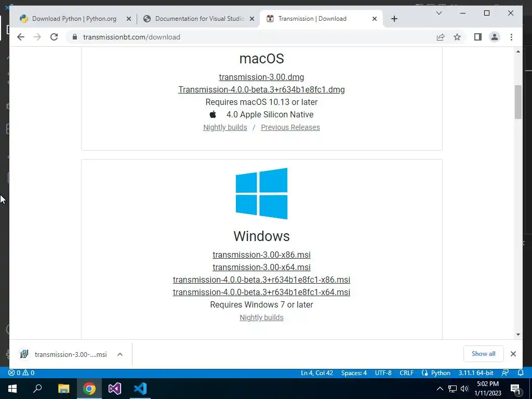
Task: Go back to previous page in Chrome
Action: tap(21, 37)
